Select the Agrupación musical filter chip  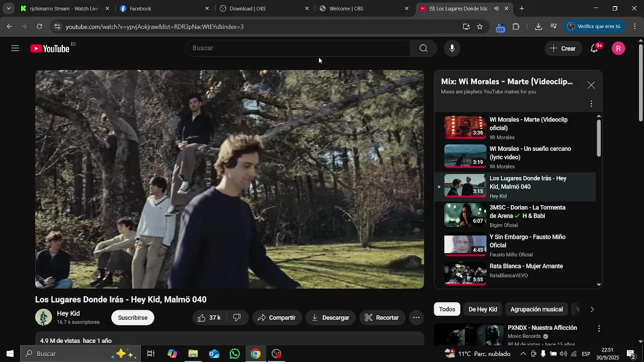[x=536, y=309]
